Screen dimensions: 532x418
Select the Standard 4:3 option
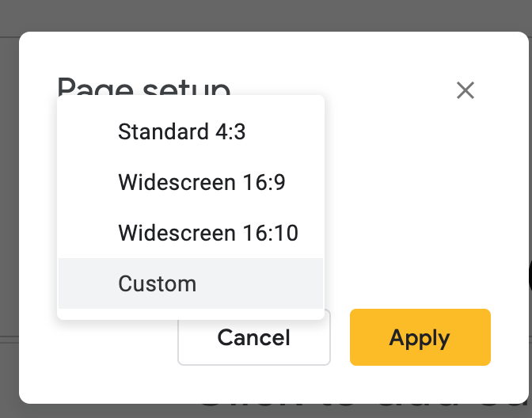point(182,131)
